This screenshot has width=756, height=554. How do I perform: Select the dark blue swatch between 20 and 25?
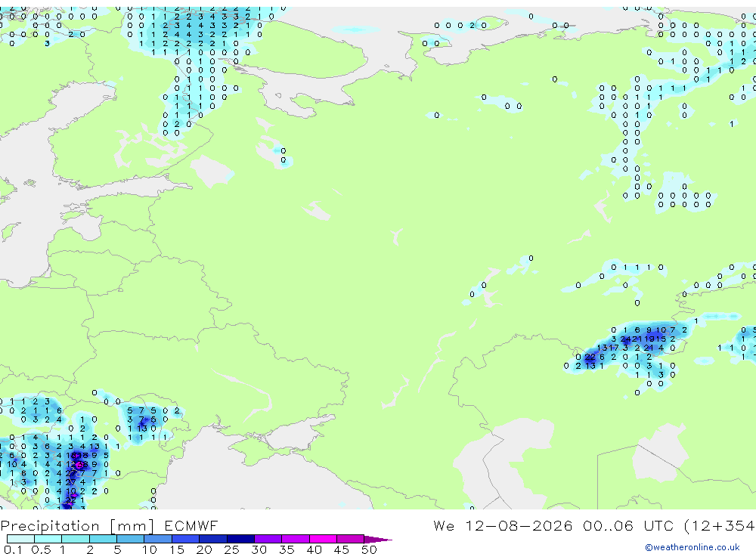tap(213, 539)
